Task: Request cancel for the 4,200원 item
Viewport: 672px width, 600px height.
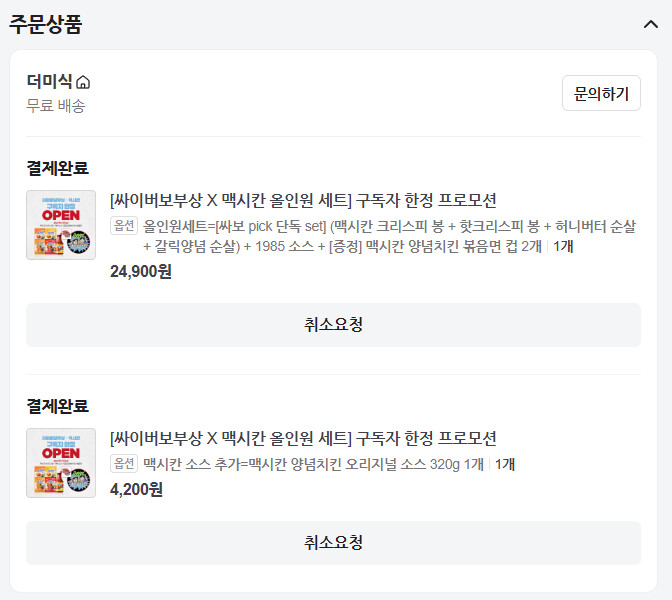Action: click(333, 543)
